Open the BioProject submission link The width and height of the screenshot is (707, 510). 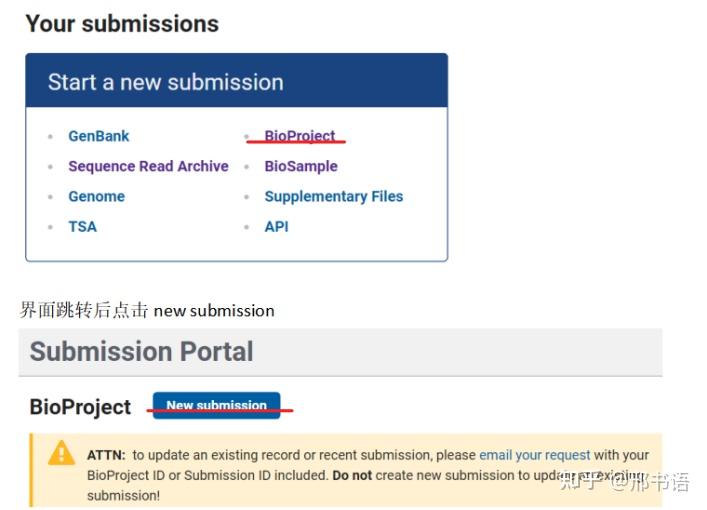299,136
